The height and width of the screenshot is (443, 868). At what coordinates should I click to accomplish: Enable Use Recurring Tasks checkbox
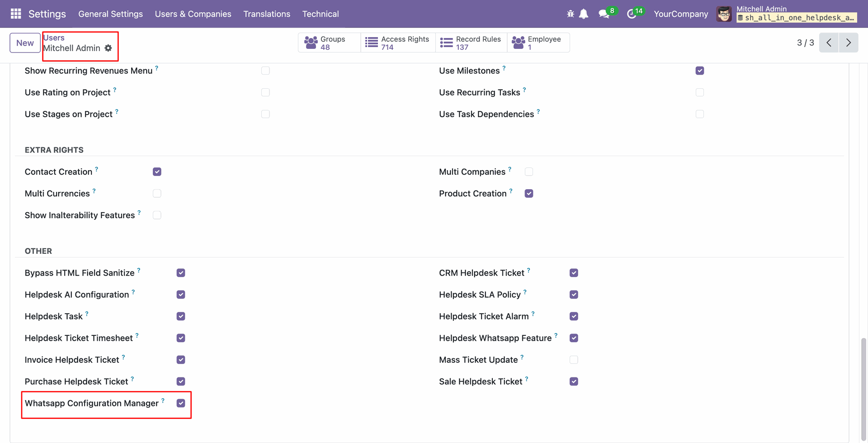pos(700,92)
